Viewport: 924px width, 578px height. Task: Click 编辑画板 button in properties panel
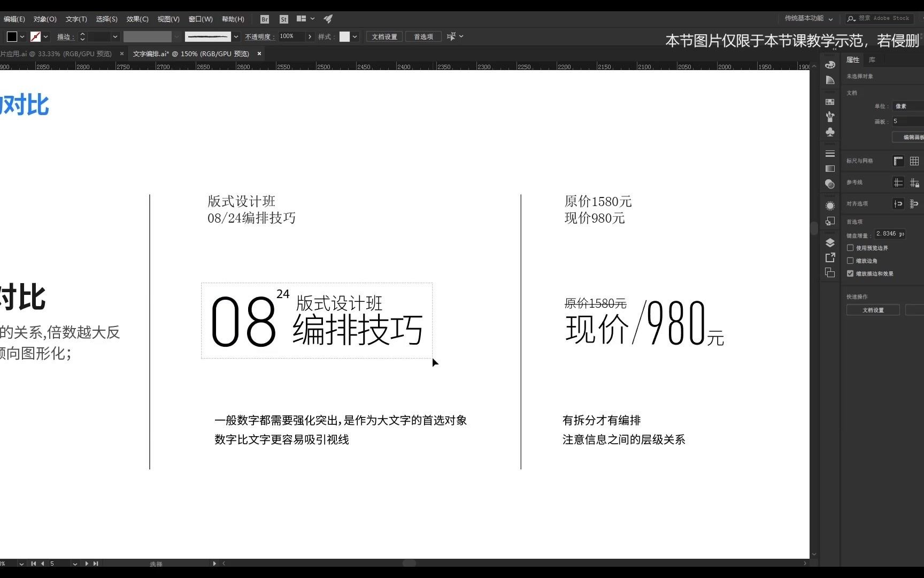[908, 137]
